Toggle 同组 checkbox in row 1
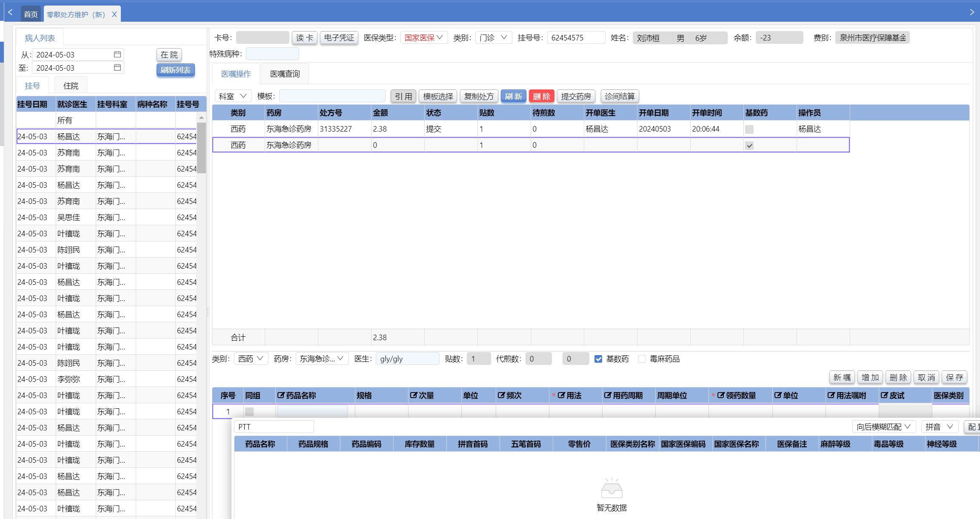The image size is (980, 519). (x=249, y=412)
